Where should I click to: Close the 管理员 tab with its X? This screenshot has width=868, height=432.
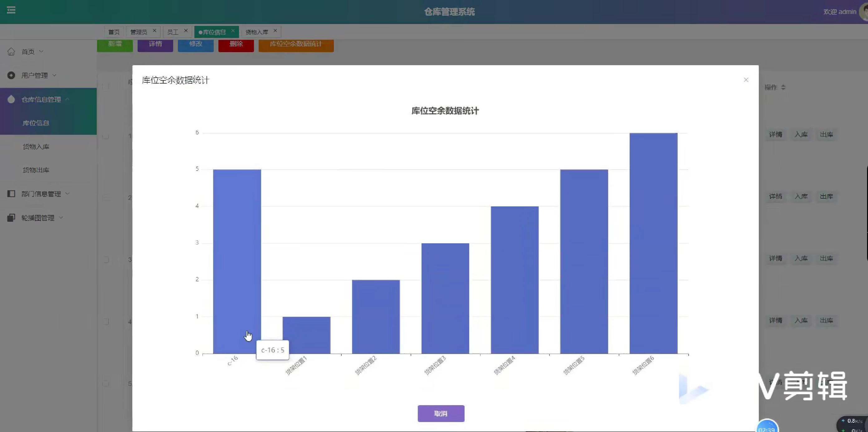coord(154,31)
